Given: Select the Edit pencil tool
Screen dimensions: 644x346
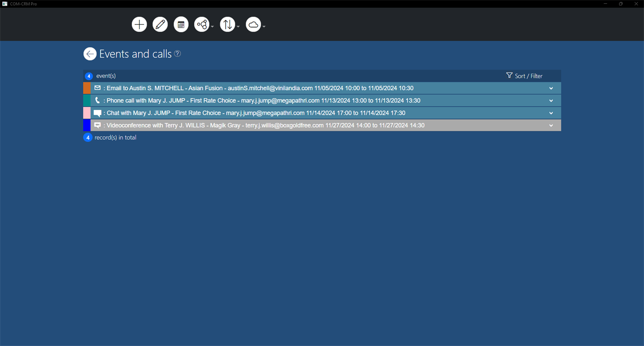Looking at the screenshot, I should point(160,24).
